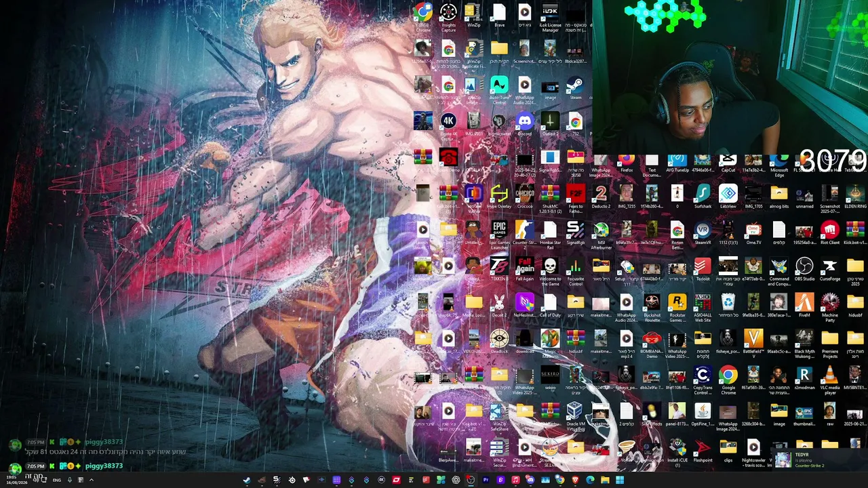Open the Focusrite Control shortcut

(576, 273)
